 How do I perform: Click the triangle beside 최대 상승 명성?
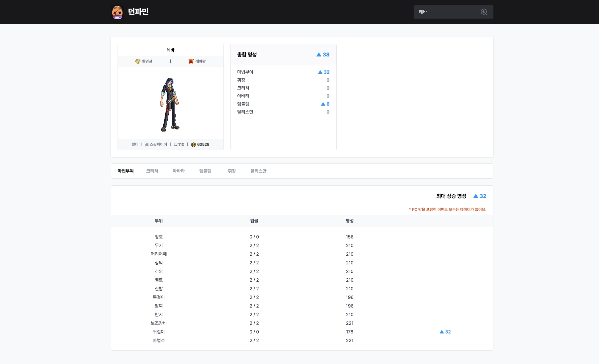pyautogui.click(x=475, y=196)
